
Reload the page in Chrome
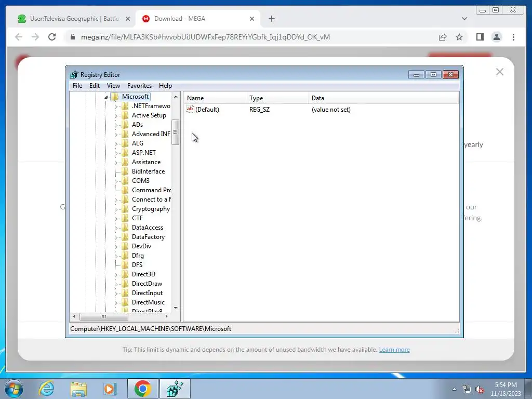(x=52, y=37)
